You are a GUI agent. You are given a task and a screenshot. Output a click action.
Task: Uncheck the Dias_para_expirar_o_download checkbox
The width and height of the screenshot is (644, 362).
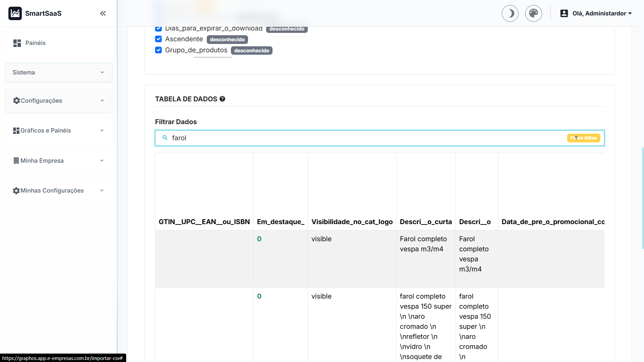click(x=158, y=29)
